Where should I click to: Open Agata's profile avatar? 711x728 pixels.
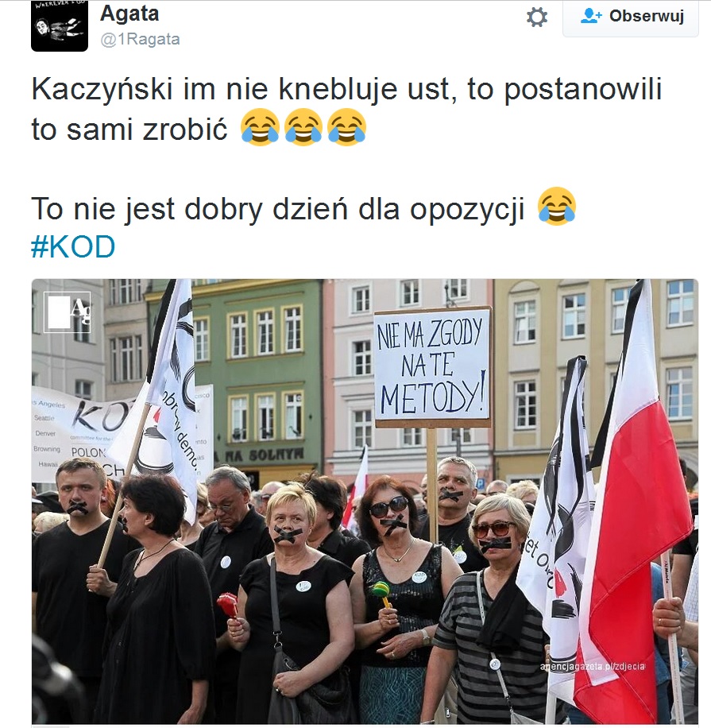pyautogui.click(x=60, y=25)
